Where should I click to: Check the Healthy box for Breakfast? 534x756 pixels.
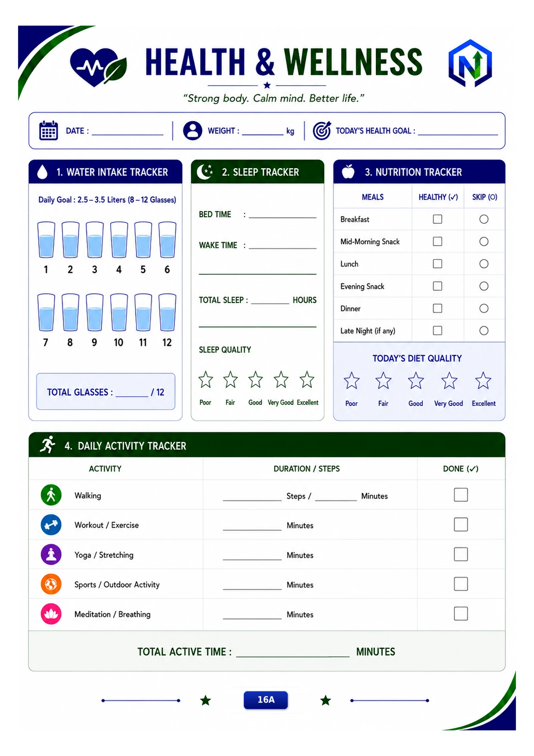(x=438, y=219)
